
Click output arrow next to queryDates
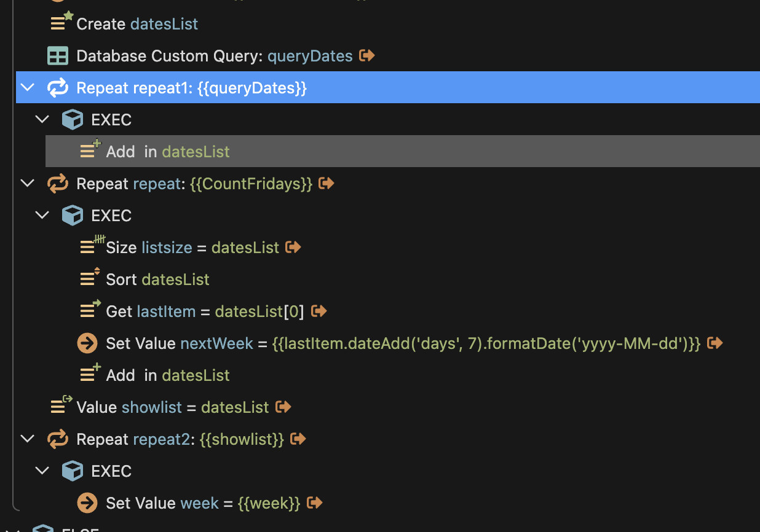[x=367, y=56]
